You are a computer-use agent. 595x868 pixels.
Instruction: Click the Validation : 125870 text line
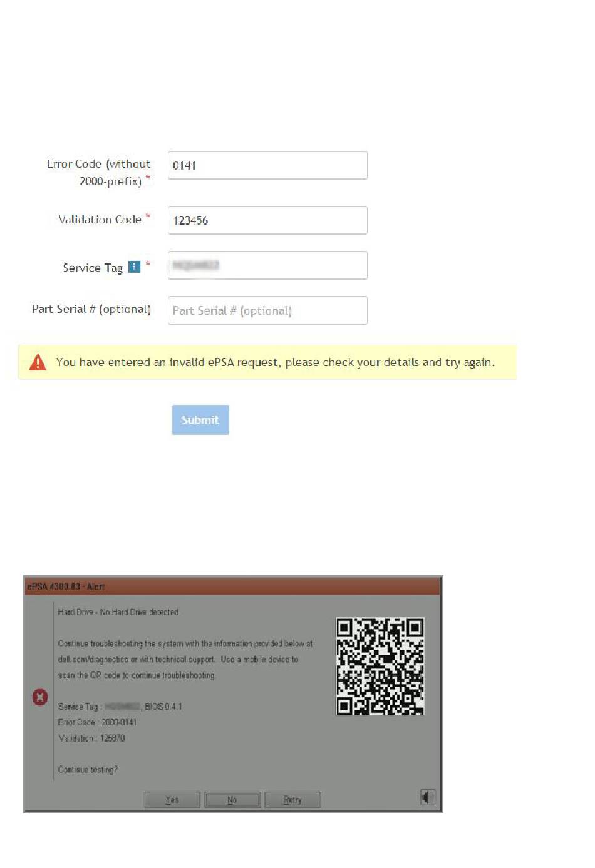click(x=91, y=738)
